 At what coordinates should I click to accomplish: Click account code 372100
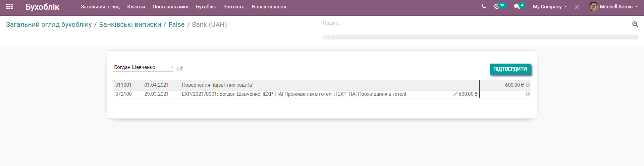123,94
